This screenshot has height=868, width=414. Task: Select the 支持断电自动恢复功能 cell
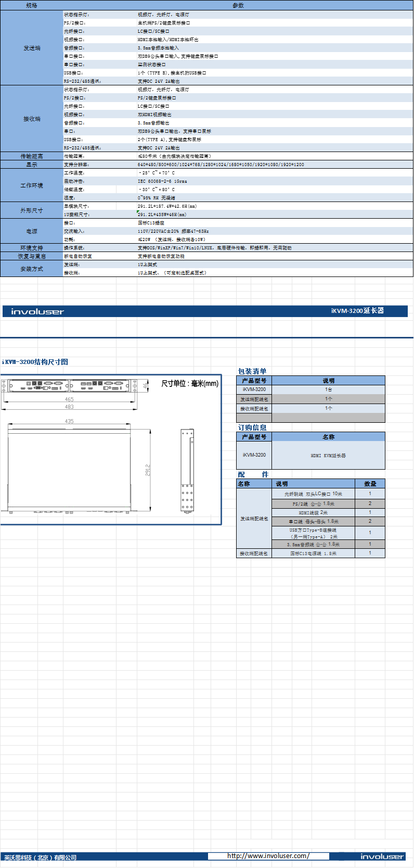tap(275, 256)
